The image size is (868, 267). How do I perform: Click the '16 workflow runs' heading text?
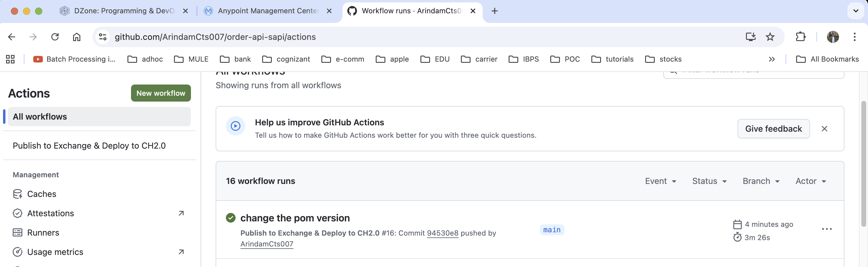click(x=260, y=181)
